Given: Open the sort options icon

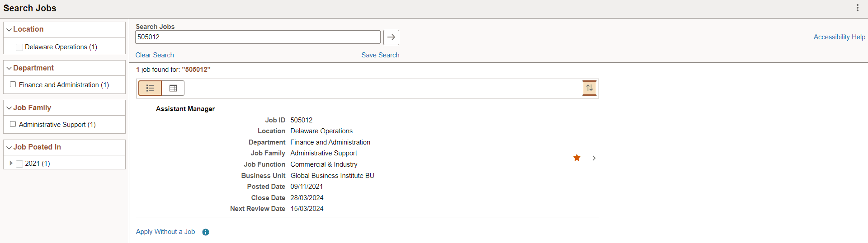Looking at the screenshot, I should click(x=590, y=88).
